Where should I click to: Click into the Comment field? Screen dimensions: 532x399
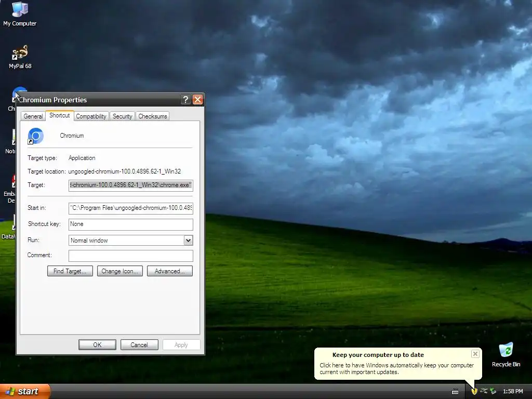(x=130, y=256)
